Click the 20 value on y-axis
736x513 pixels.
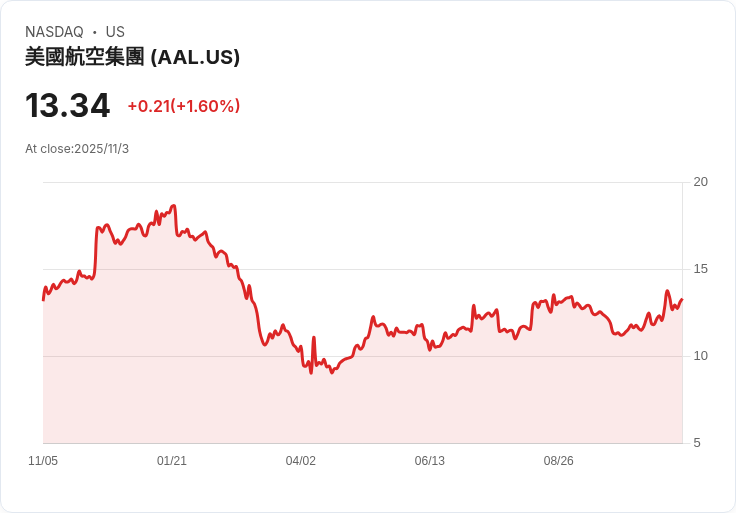point(700,182)
